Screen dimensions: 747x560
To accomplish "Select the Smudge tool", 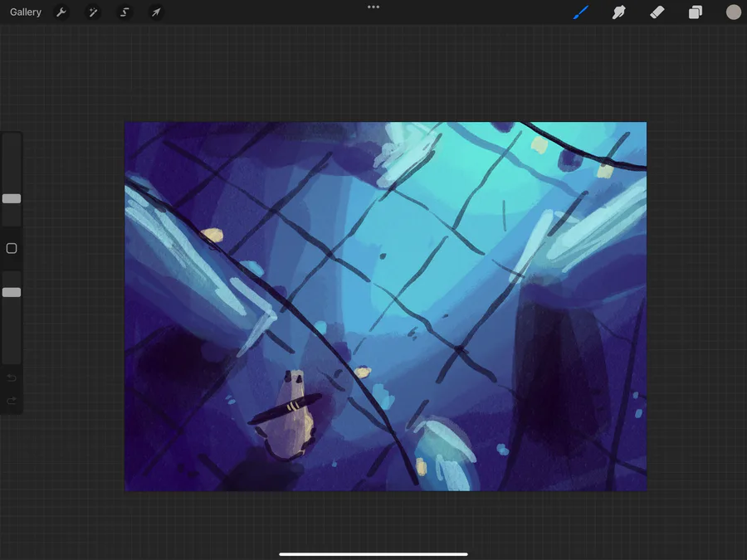I will click(x=619, y=12).
